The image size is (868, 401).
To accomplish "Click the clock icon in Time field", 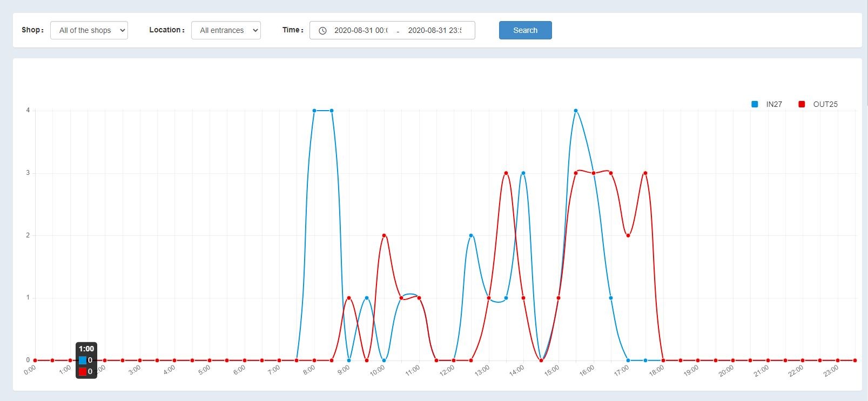I will click(322, 31).
